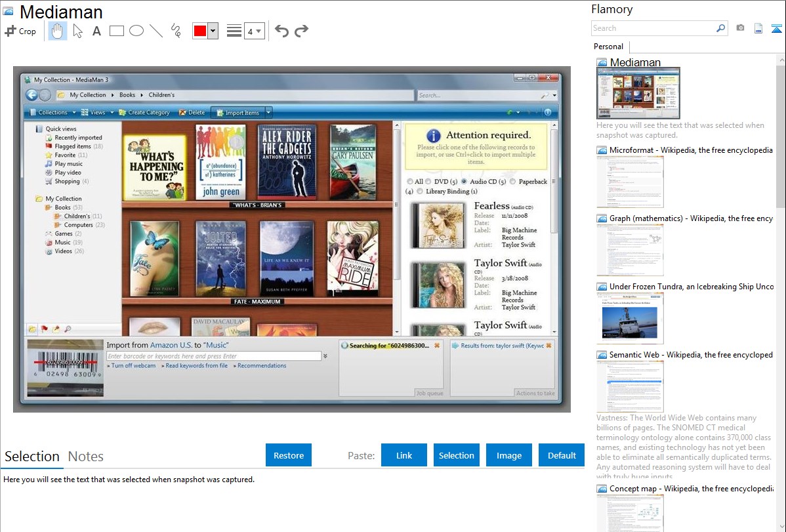The height and width of the screenshot is (532, 786).
Task: Click the red color swatch
Action: click(x=200, y=31)
